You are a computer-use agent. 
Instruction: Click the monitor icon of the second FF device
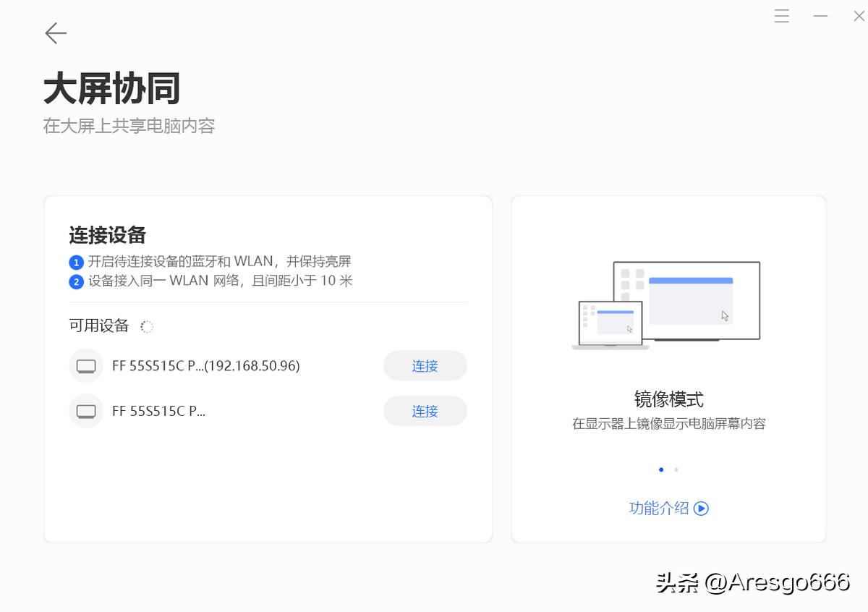(85, 411)
